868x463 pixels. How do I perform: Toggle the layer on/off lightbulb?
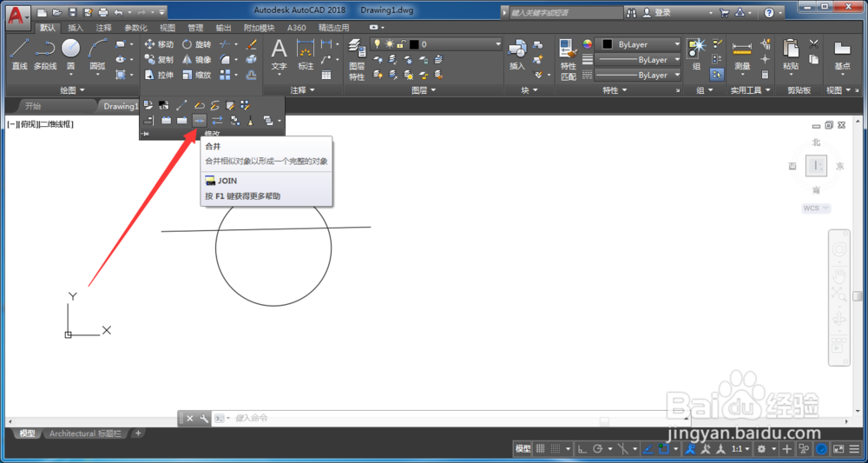tap(378, 44)
